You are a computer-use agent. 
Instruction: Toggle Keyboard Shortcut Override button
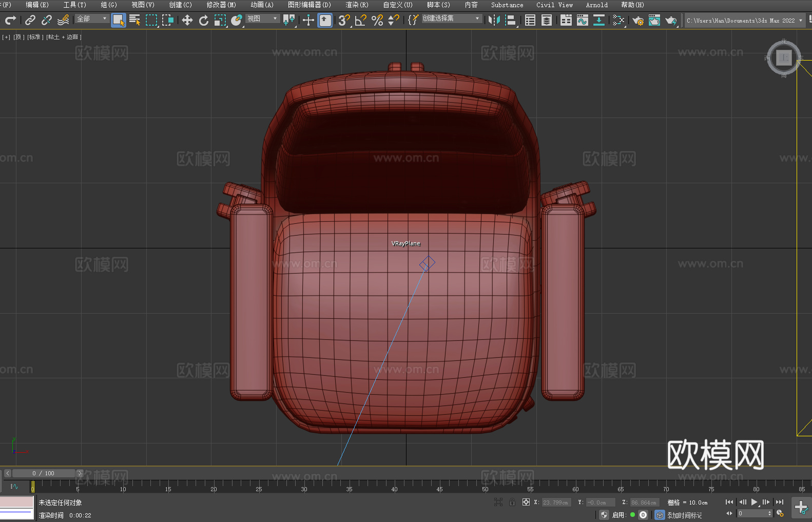(x=325, y=20)
